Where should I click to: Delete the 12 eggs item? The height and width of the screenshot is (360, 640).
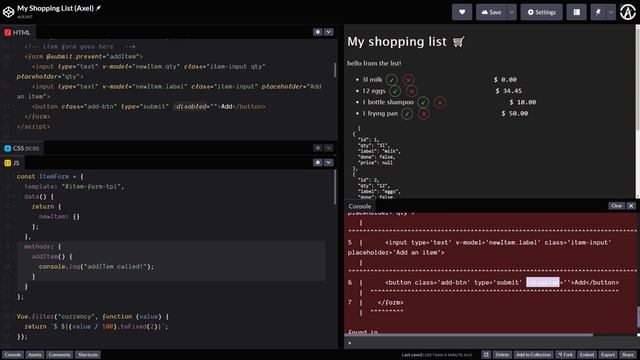[411, 91]
